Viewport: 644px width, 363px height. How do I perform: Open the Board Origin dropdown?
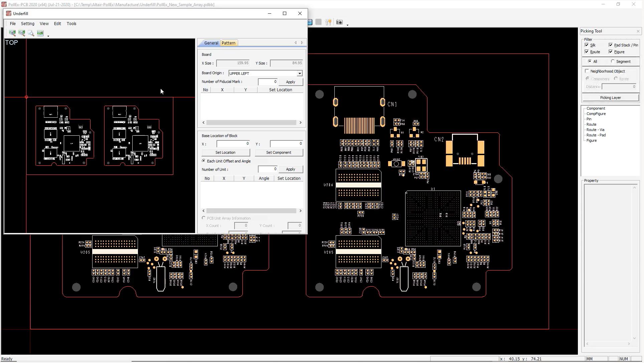300,73
